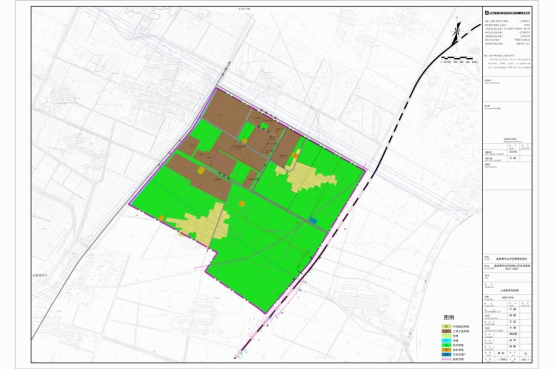This screenshot has height=370, width=554.
Task: Click the yellow legend swatch
Action: coord(447,327)
